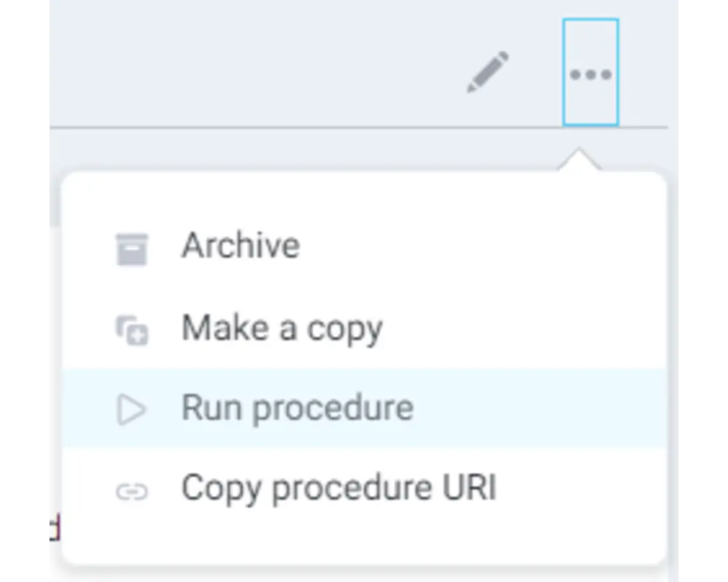The width and height of the screenshot is (728, 582).
Task: Click the middle dot of the ellipsis icon
Action: click(590, 74)
